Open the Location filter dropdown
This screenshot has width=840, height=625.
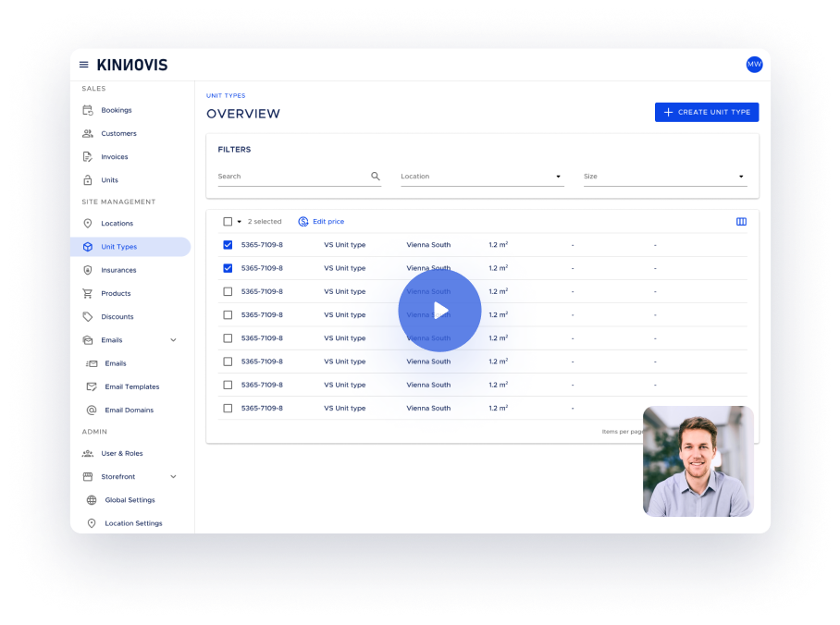click(x=482, y=177)
